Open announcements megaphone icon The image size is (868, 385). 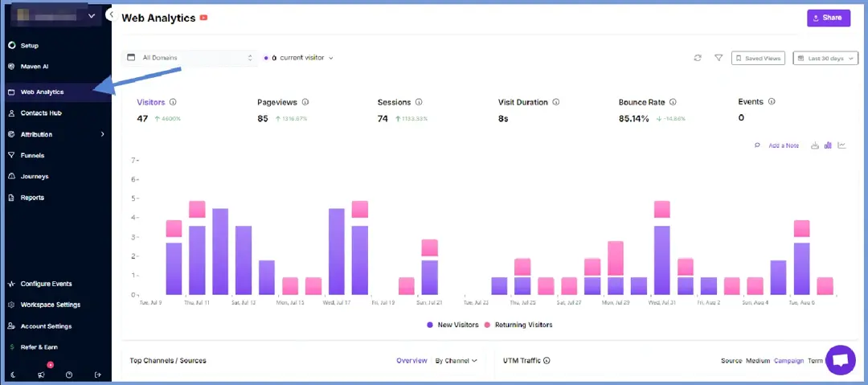pyautogui.click(x=42, y=375)
